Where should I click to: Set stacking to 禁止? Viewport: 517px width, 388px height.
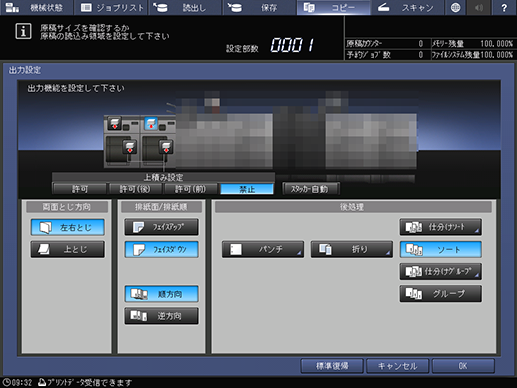click(x=247, y=189)
